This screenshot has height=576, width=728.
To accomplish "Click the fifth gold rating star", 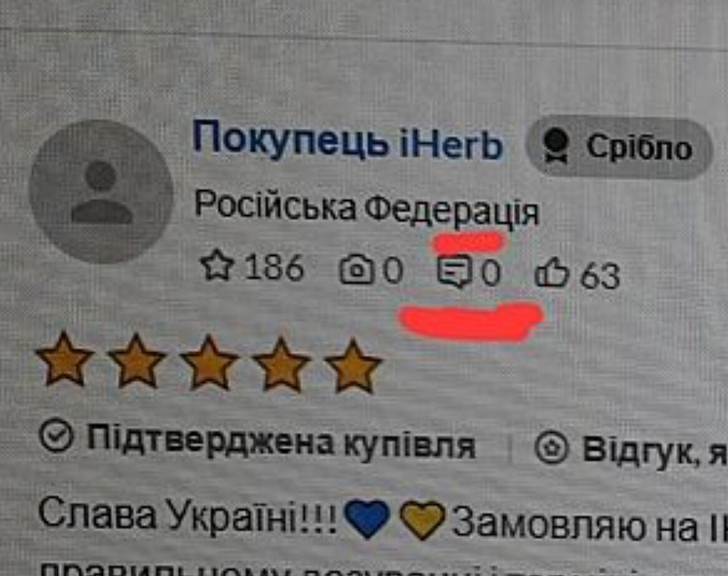I will pos(353,366).
